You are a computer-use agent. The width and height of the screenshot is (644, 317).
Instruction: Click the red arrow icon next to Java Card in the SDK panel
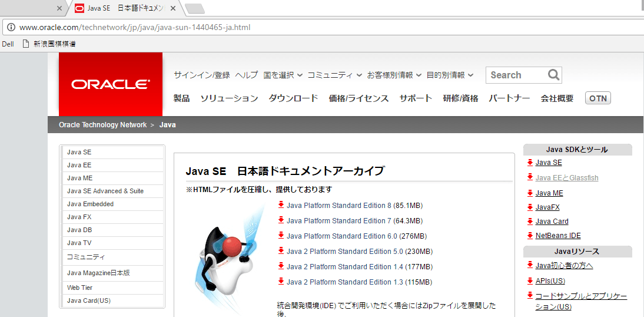(530, 221)
